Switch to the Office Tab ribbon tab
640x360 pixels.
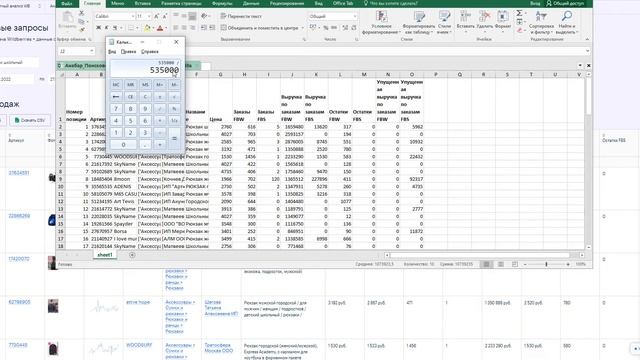click(343, 3)
